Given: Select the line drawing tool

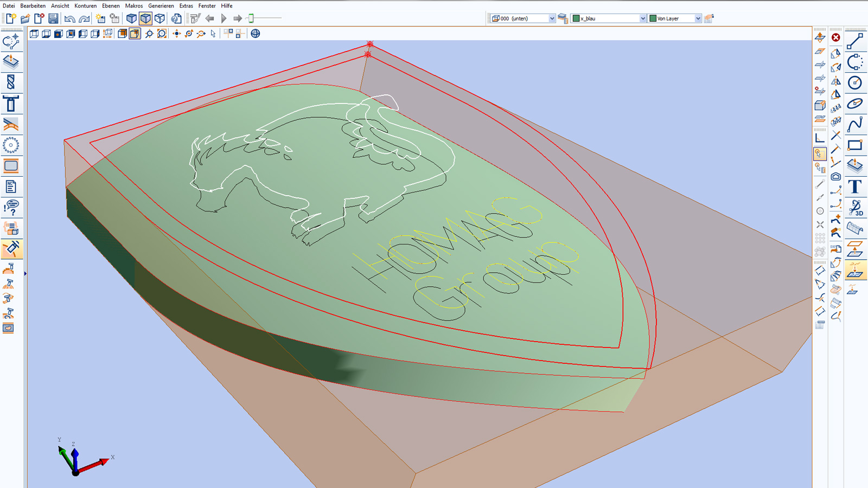Looking at the screenshot, I should tap(855, 41).
